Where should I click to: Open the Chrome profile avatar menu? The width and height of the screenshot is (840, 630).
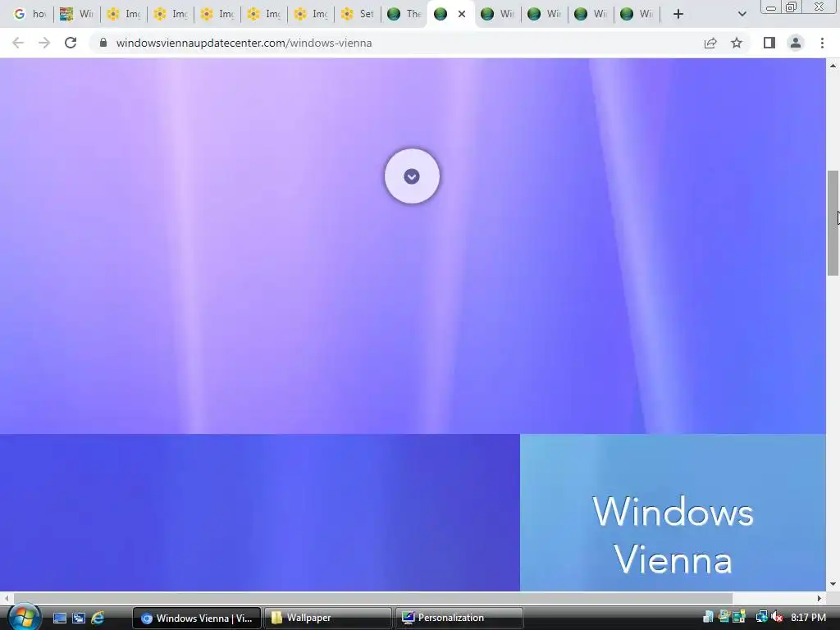[796, 43]
